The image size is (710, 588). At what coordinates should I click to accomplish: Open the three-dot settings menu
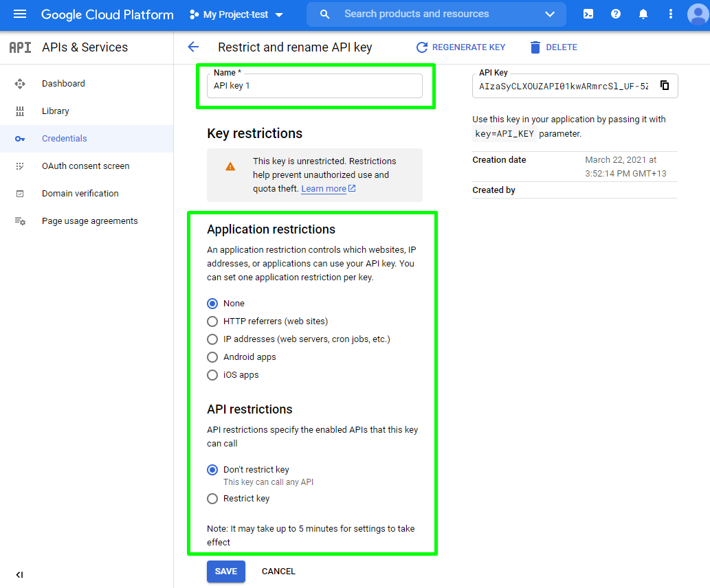[x=671, y=14]
